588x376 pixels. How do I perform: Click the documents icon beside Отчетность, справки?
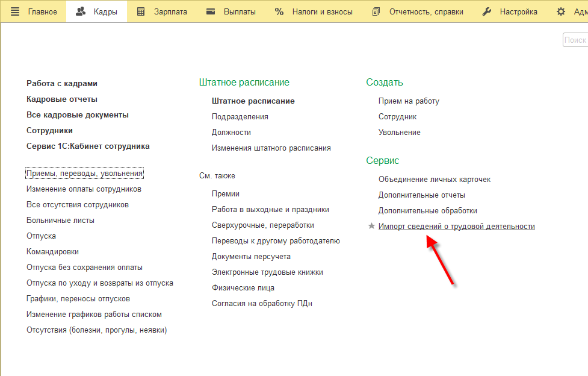376,11
